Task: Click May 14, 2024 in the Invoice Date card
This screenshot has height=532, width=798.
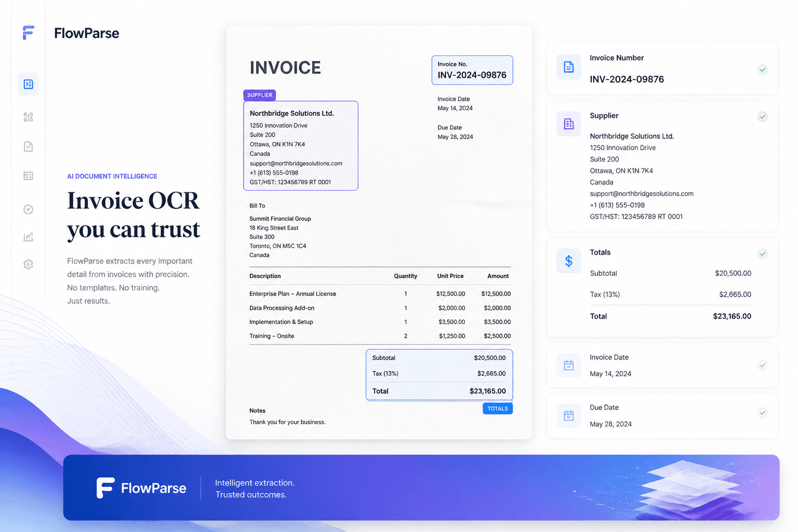Action: (x=610, y=374)
